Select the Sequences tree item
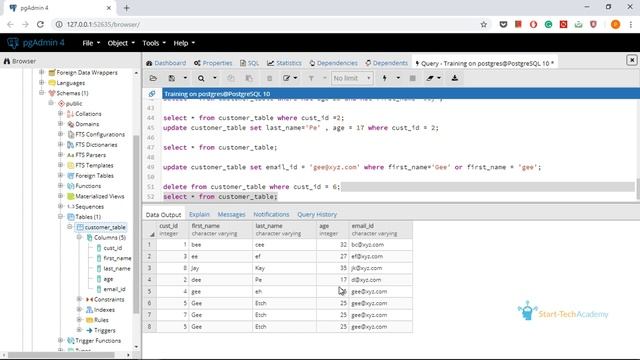Image resolution: width=640 pixels, height=360 pixels. click(89, 207)
